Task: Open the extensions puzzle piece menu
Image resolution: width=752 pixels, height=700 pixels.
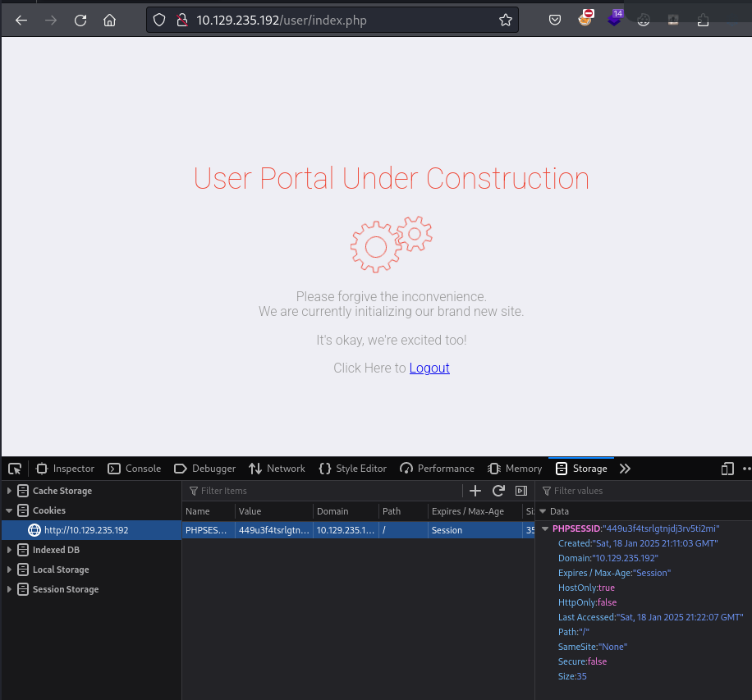Action: click(x=703, y=21)
